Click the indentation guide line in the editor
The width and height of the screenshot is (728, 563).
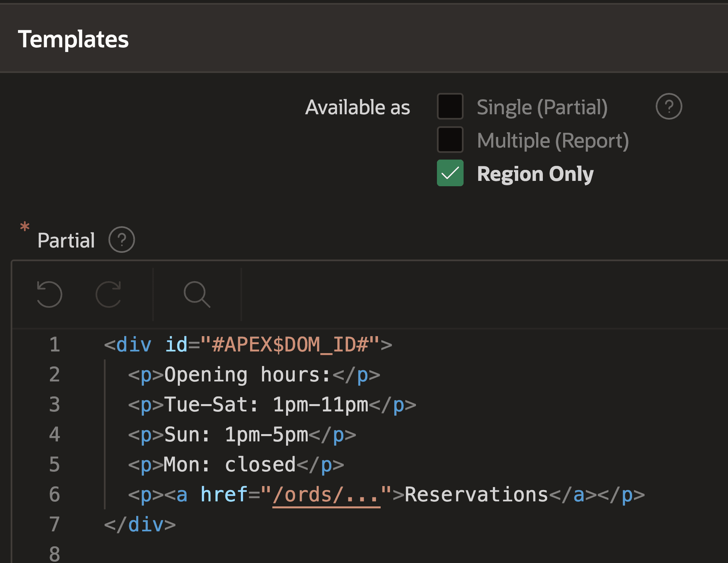pos(105,434)
